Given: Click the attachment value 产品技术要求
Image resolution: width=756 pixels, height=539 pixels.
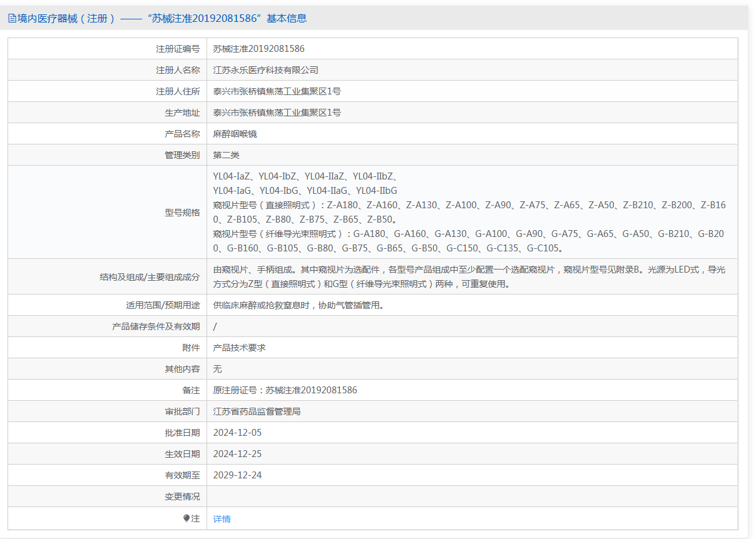Looking at the screenshot, I should click(x=239, y=347).
